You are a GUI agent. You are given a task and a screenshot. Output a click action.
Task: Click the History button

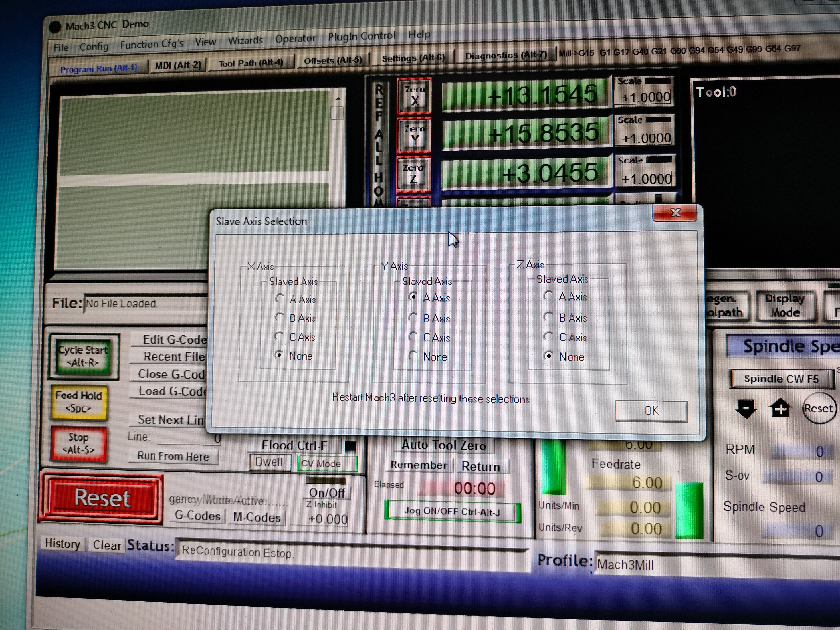coord(63,543)
